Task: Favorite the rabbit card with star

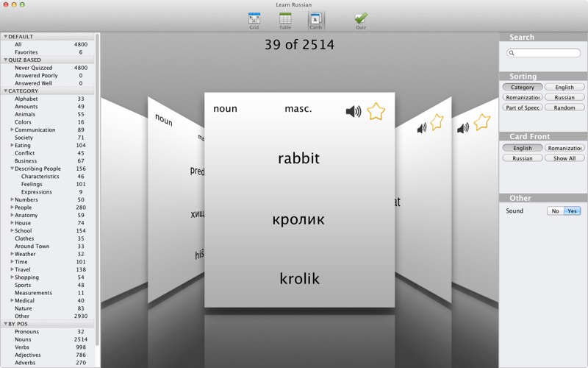Action: [x=376, y=111]
